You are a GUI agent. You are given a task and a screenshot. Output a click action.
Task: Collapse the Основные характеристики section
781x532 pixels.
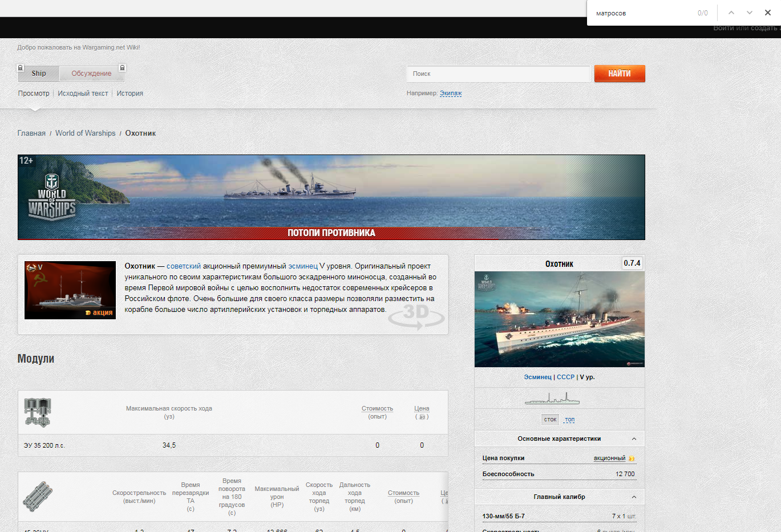(x=634, y=438)
